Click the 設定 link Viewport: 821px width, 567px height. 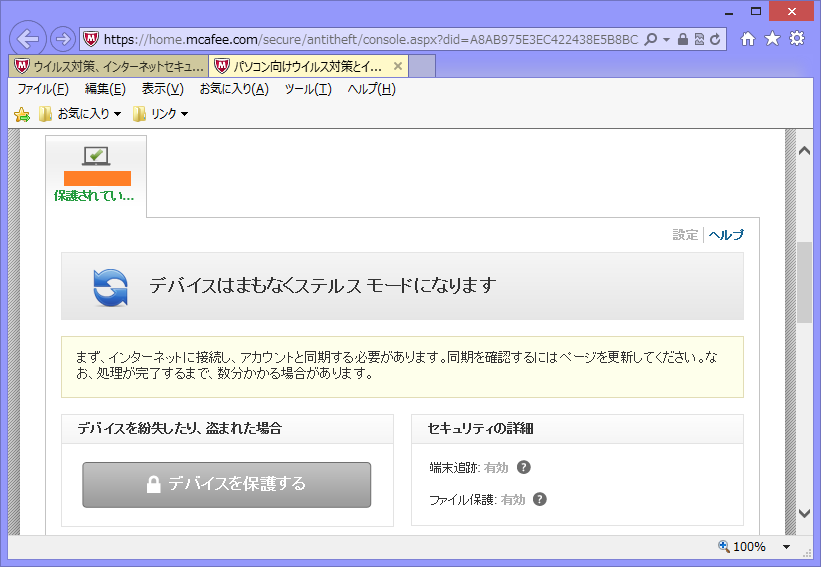685,235
